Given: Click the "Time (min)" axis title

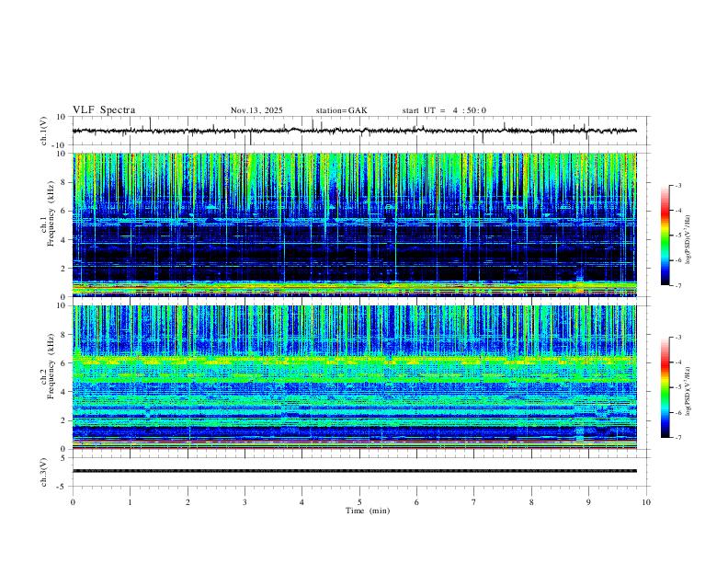Looking at the screenshot, I should coord(368,511).
